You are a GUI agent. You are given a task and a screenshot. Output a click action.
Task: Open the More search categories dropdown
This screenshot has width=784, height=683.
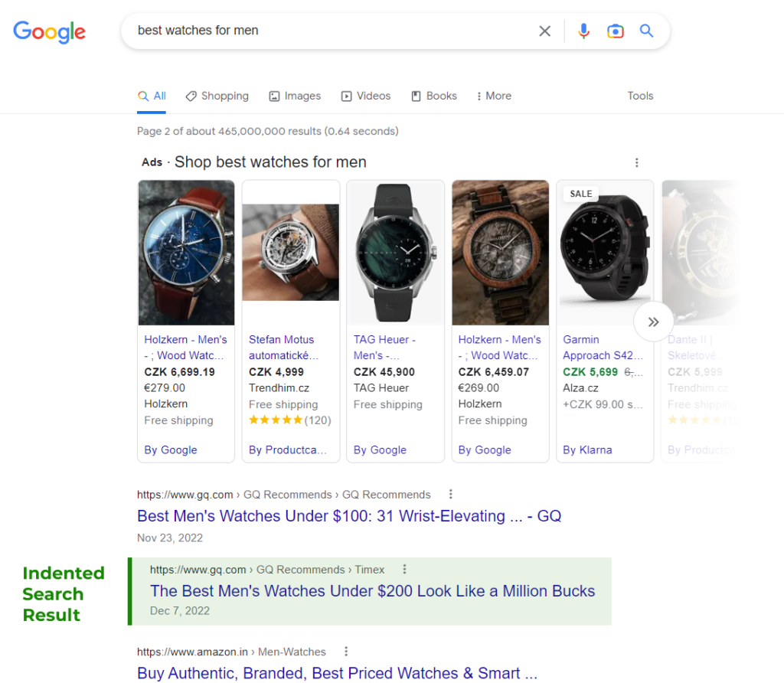coord(493,96)
